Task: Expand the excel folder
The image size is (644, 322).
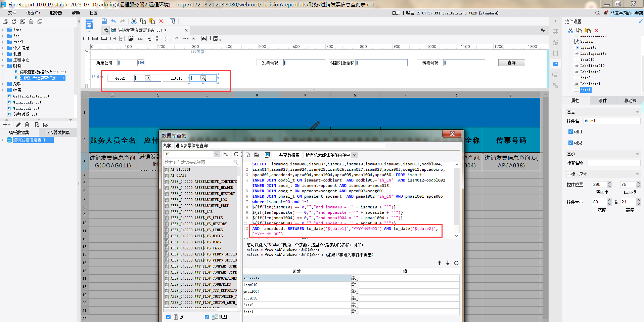Action: 3,42
